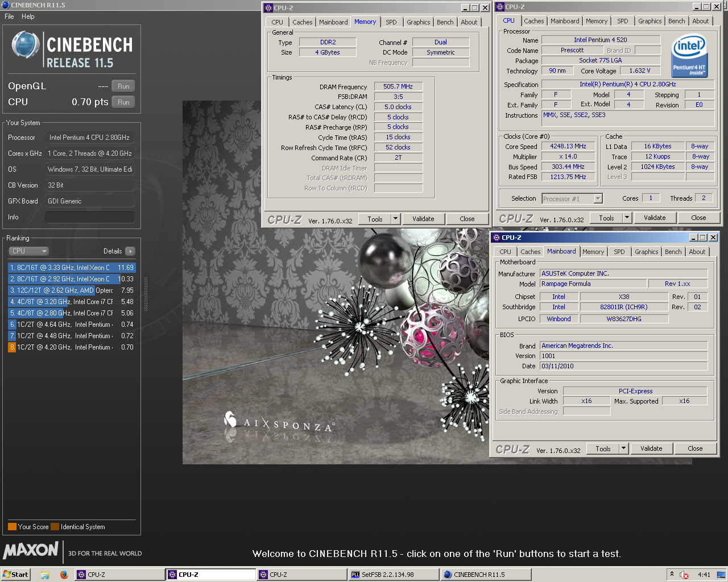Screen dimensions: 728x582
Task: Click Validate in CPU-Z CPU window
Action: 655,218
